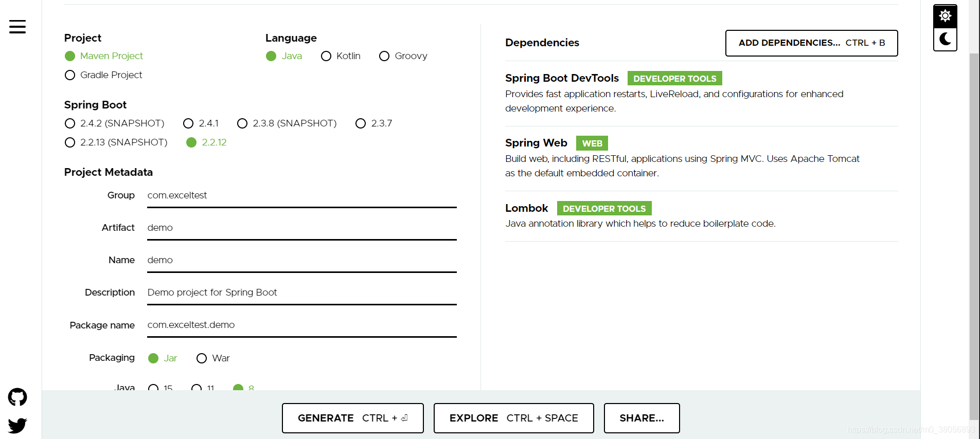The height and width of the screenshot is (439, 980).
Task: Select the Spring Boot DevTools dependency
Action: pos(702,94)
